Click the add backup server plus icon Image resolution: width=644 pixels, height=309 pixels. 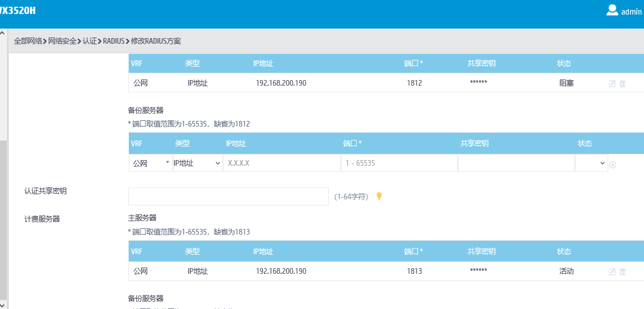[x=612, y=165]
